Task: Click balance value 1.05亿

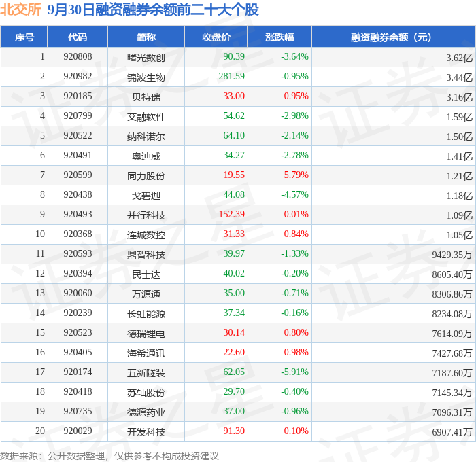Action: pos(459,235)
